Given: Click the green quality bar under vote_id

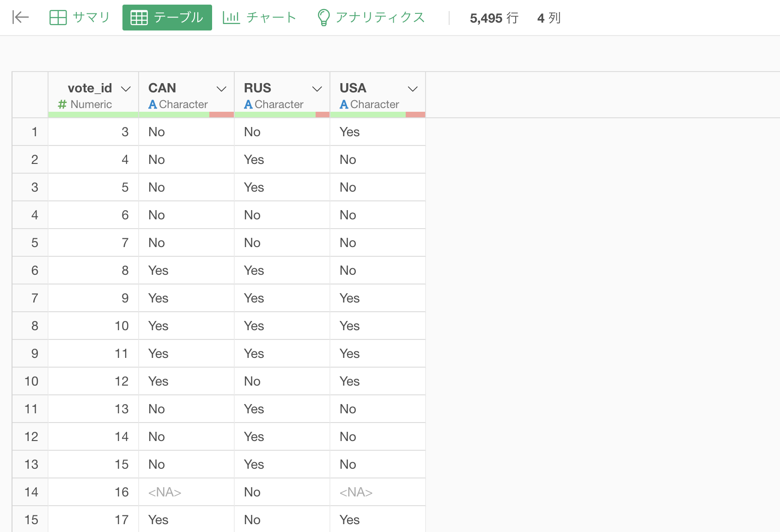Looking at the screenshot, I should [x=93, y=115].
